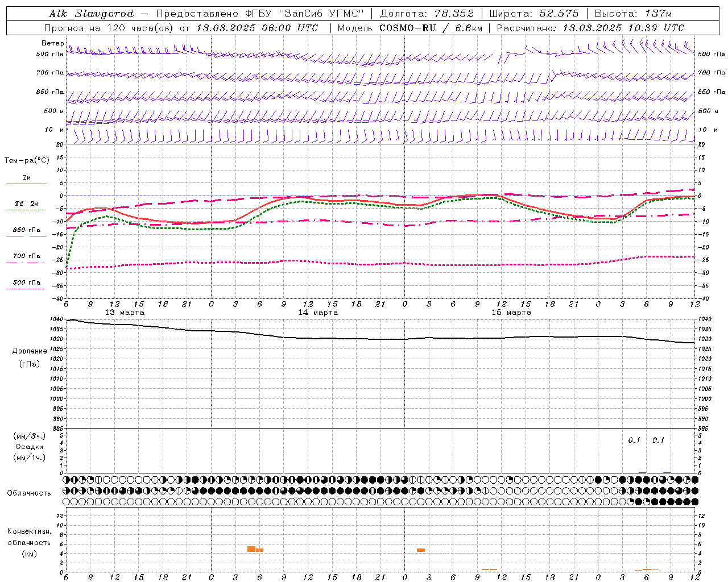This screenshot has width=728, height=582.
Task: Click the Конвективн. convective cloud label
Action: 29,531
